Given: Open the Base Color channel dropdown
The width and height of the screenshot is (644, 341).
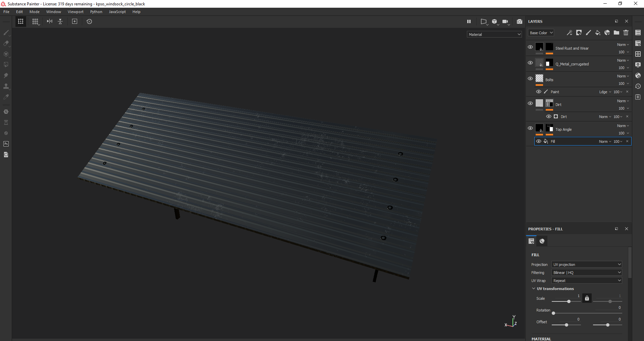Looking at the screenshot, I should click(x=541, y=33).
